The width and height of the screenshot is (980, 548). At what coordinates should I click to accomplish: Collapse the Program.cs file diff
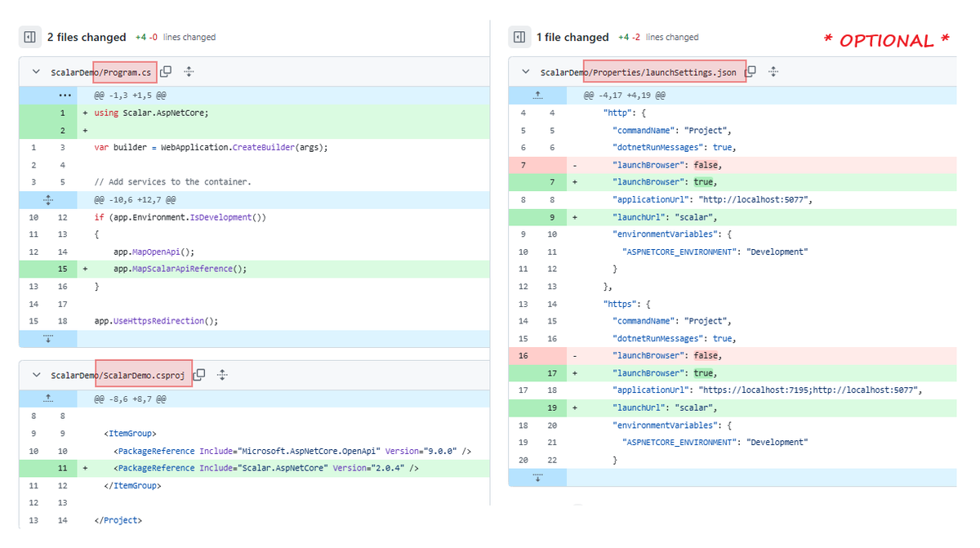point(35,72)
